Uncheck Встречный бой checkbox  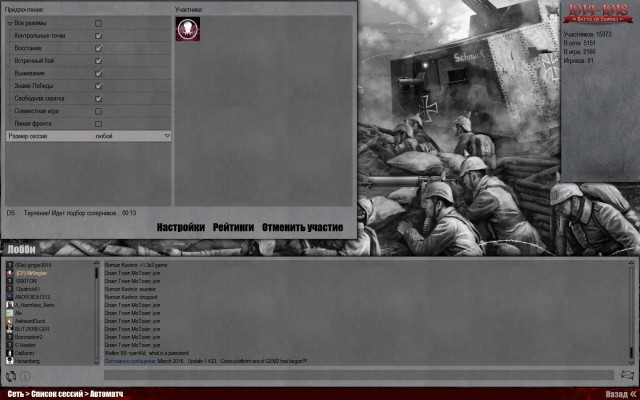tap(98, 61)
